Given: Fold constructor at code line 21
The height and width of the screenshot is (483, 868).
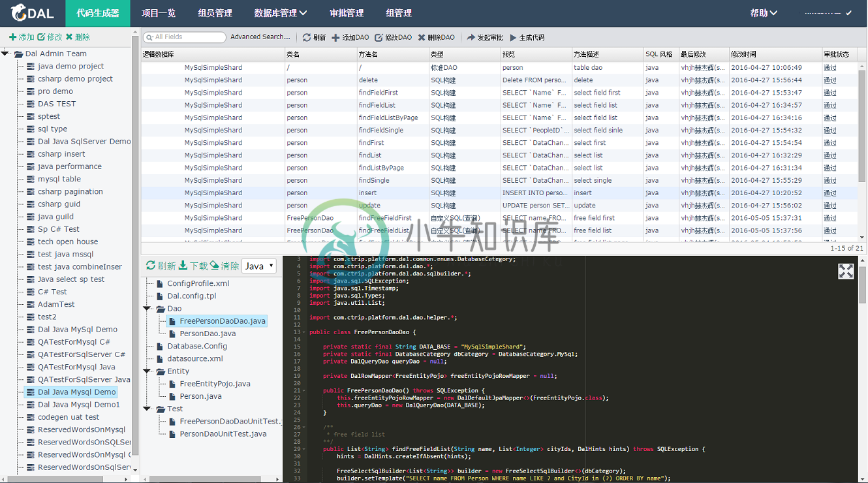Looking at the screenshot, I should click(303, 390).
